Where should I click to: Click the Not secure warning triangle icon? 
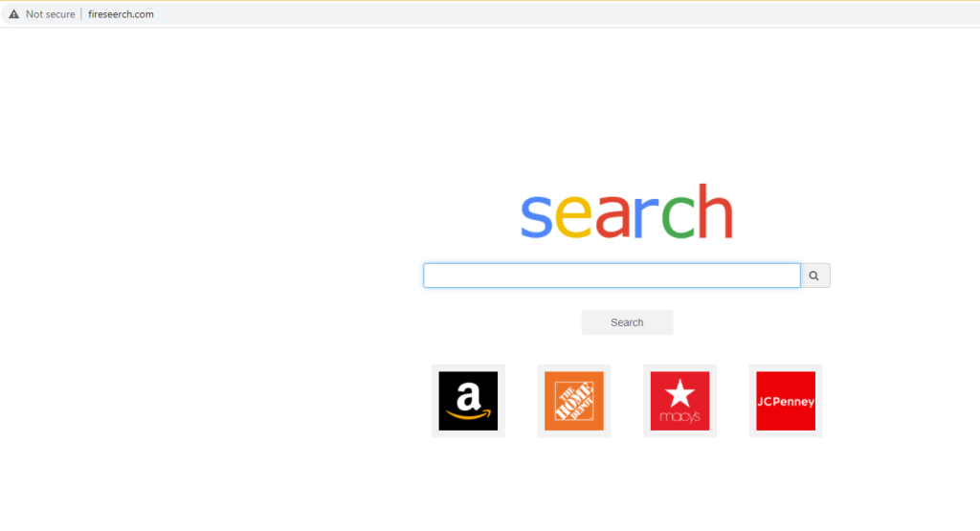coord(13,13)
